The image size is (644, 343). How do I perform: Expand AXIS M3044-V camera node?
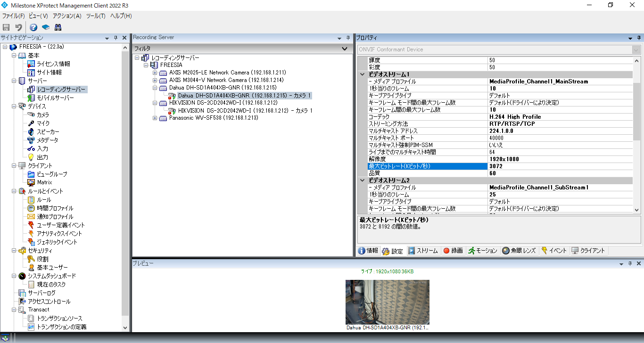(x=155, y=80)
